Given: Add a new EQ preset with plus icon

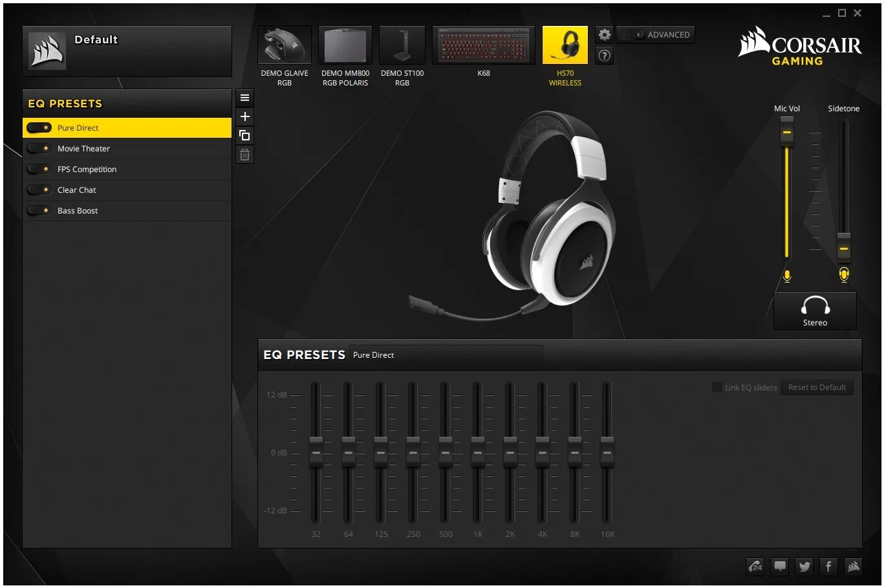Looking at the screenshot, I should [x=244, y=116].
